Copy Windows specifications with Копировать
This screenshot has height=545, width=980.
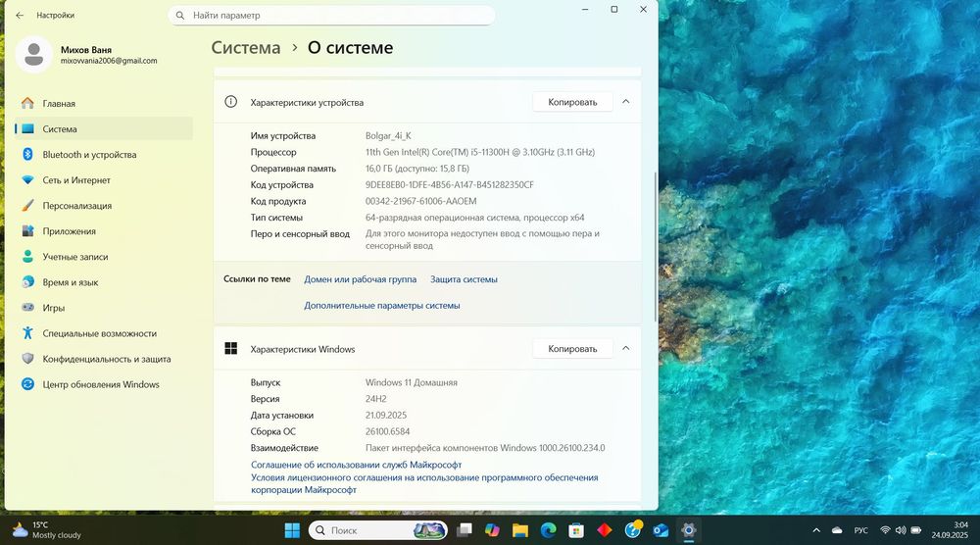(572, 349)
